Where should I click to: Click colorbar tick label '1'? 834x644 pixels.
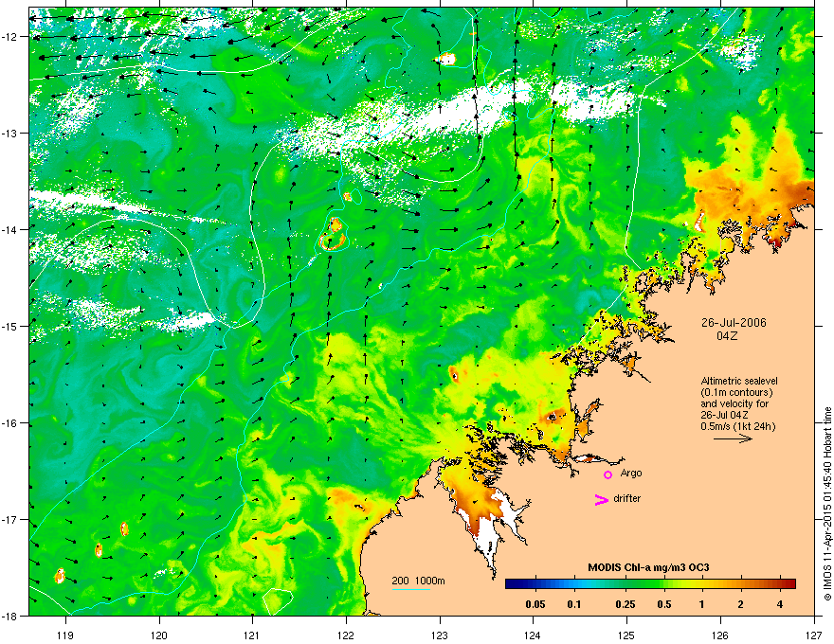pyautogui.click(x=702, y=604)
